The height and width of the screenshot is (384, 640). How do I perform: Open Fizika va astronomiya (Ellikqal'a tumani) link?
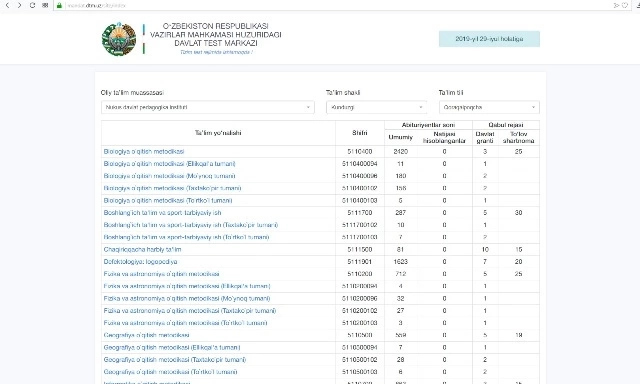(187, 286)
